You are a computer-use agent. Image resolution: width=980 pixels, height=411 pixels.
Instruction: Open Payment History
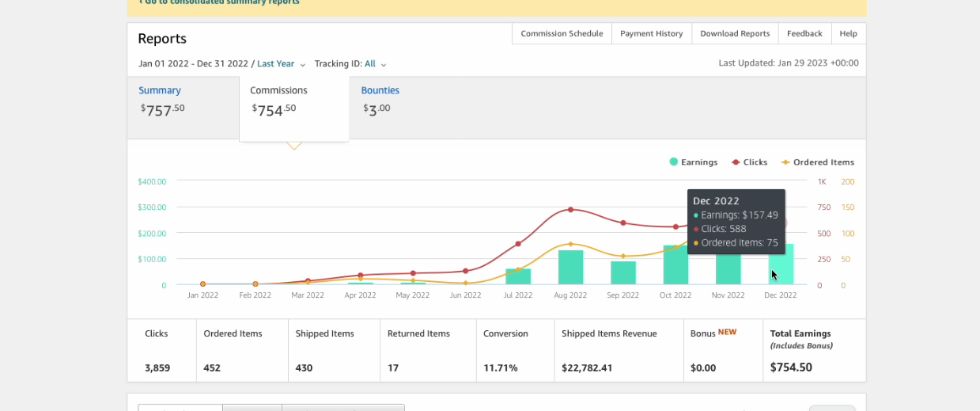(651, 34)
